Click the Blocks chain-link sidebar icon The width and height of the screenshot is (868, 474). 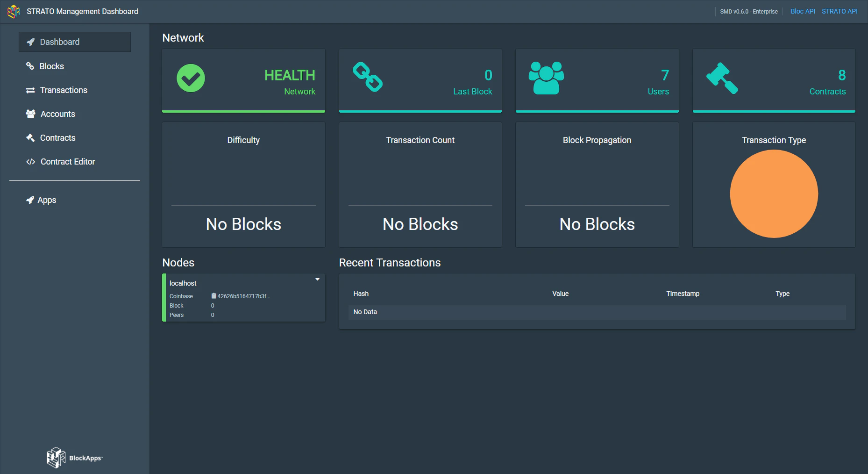30,66
